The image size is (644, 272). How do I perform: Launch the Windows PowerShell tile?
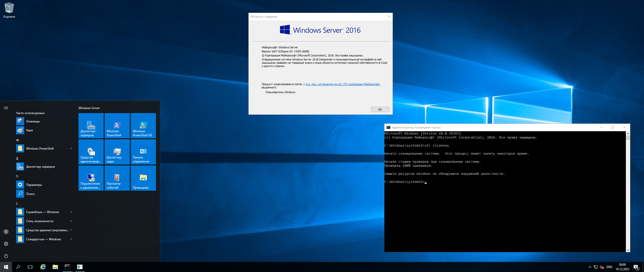point(117,126)
